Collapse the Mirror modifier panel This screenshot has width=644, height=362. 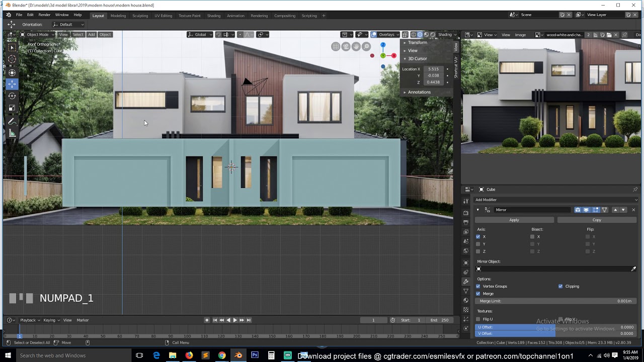(478, 210)
